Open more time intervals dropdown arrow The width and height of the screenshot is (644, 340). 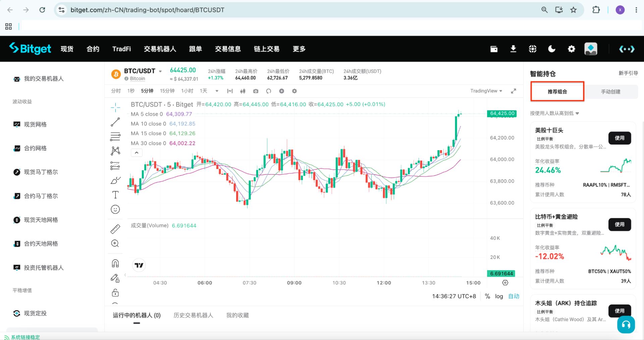pos(217,91)
